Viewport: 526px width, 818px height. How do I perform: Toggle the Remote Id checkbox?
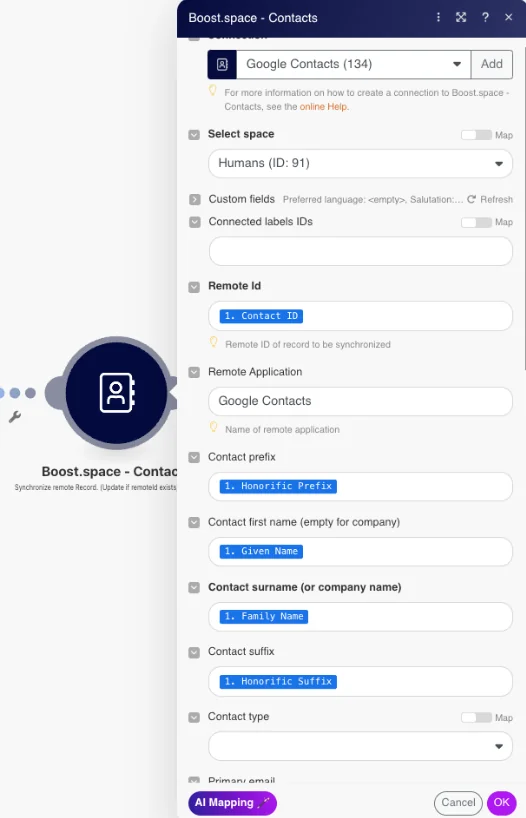(x=194, y=287)
